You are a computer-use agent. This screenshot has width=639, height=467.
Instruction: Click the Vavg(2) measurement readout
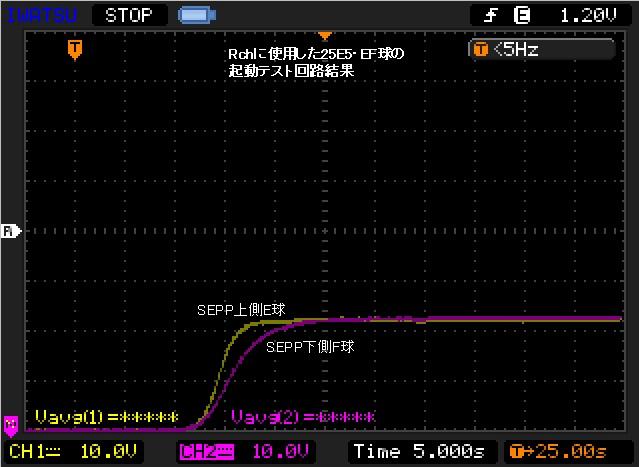(x=303, y=417)
